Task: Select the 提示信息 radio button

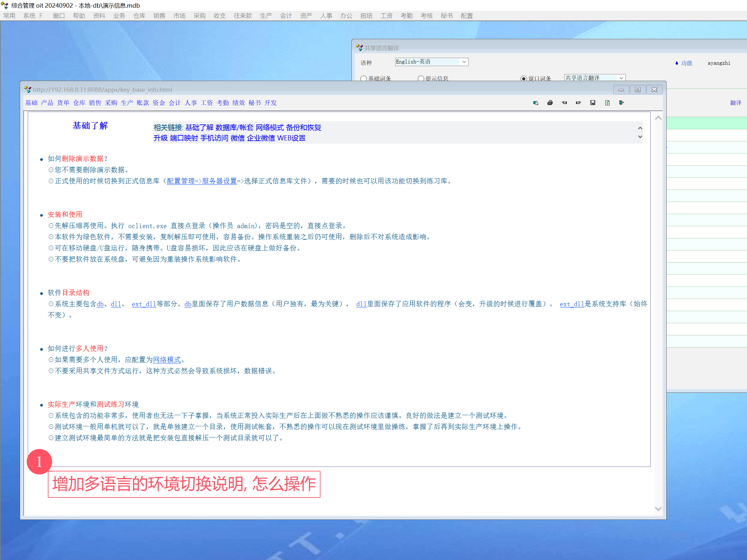Action: coord(421,78)
